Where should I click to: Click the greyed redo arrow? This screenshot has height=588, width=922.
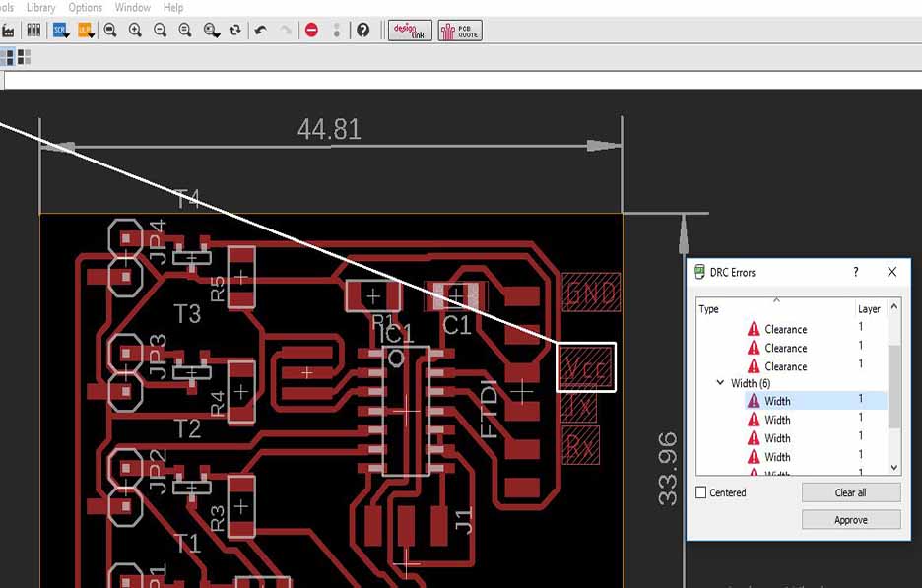click(286, 30)
